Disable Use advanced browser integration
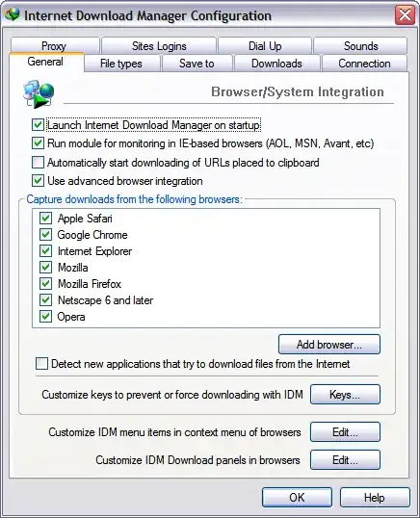This screenshot has height=518, width=420. pos(38,181)
